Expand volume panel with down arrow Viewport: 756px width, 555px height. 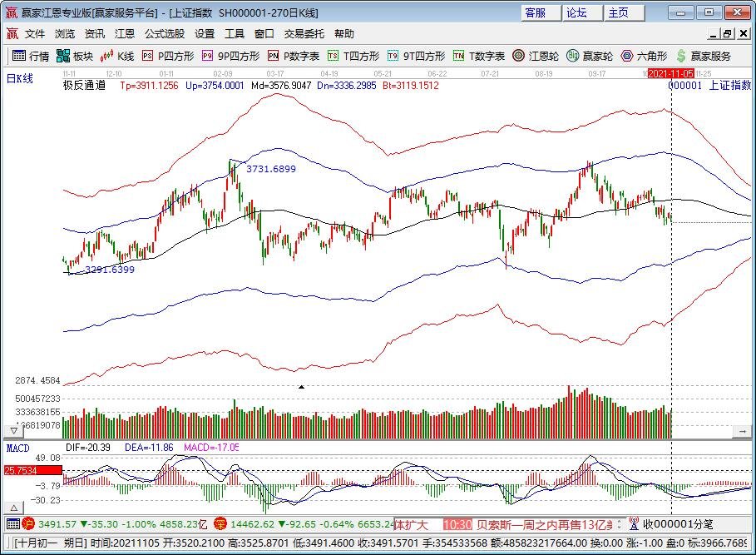tap(13, 430)
